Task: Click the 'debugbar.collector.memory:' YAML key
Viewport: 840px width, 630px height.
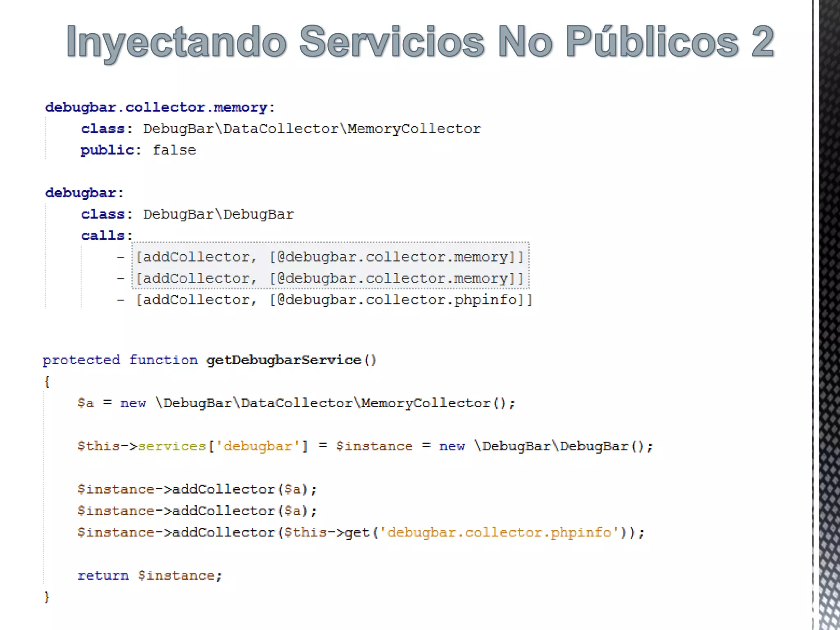Action: click(x=160, y=107)
